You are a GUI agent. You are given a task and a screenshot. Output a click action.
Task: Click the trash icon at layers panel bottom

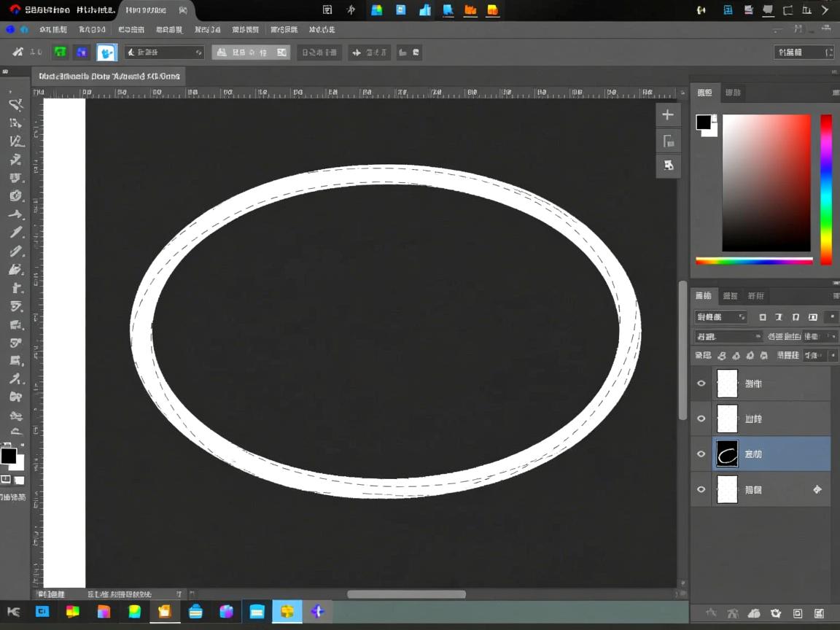(x=819, y=613)
